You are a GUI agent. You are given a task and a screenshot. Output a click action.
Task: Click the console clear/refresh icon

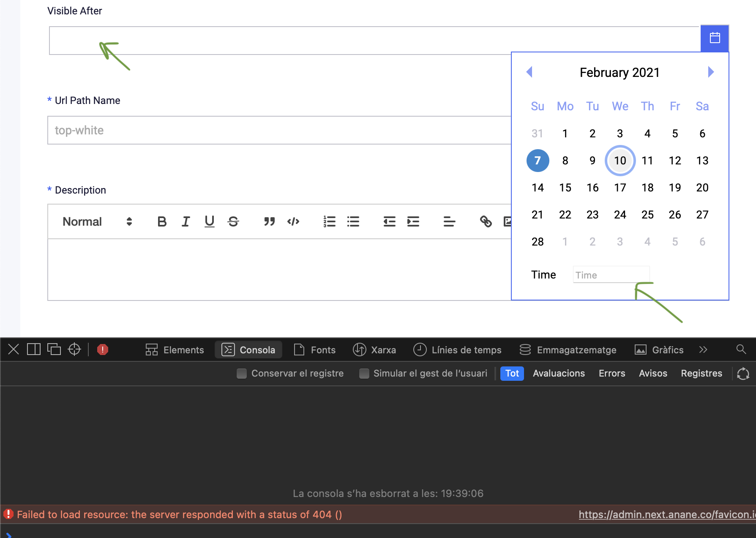(x=743, y=373)
